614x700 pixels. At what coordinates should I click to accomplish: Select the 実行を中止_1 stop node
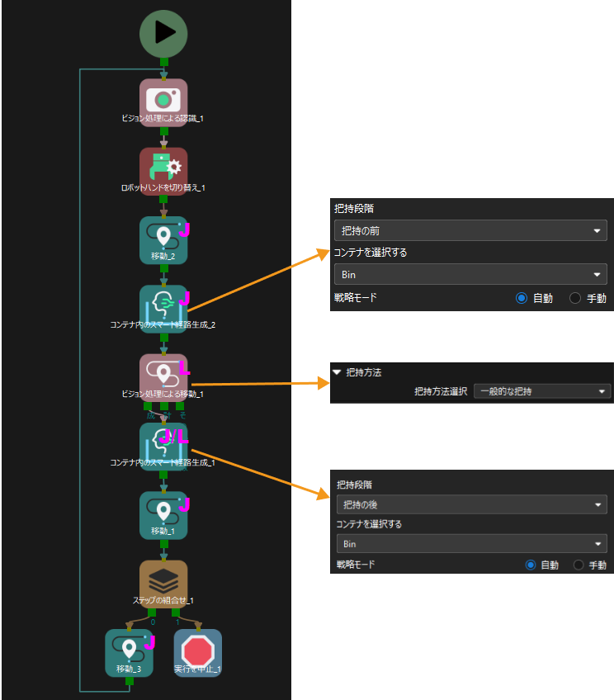[x=198, y=653]
